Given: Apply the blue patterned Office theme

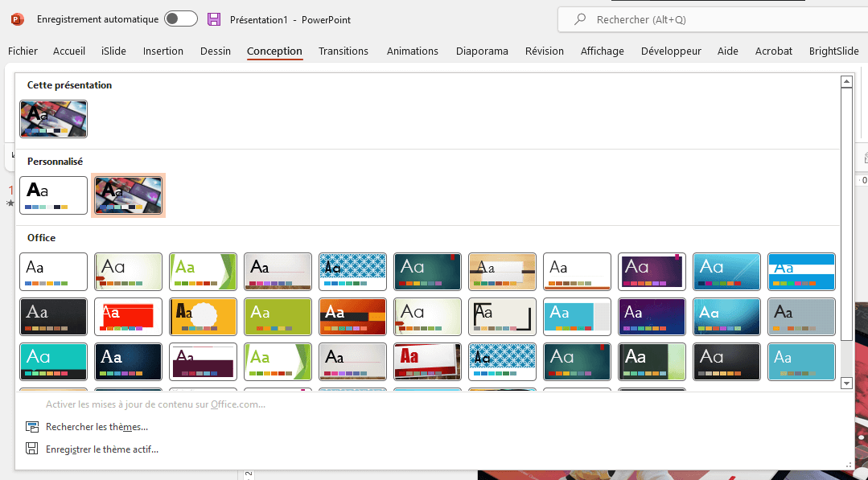Looking at the screenshot, I should coord(352,271).
